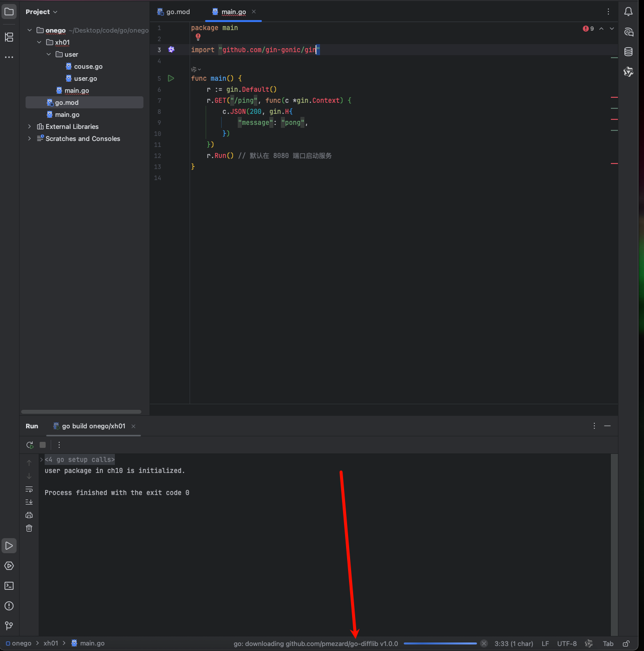Screen dimensions: 644x651
Task: Collapse the user folder
Action: (x=49, y=54)
